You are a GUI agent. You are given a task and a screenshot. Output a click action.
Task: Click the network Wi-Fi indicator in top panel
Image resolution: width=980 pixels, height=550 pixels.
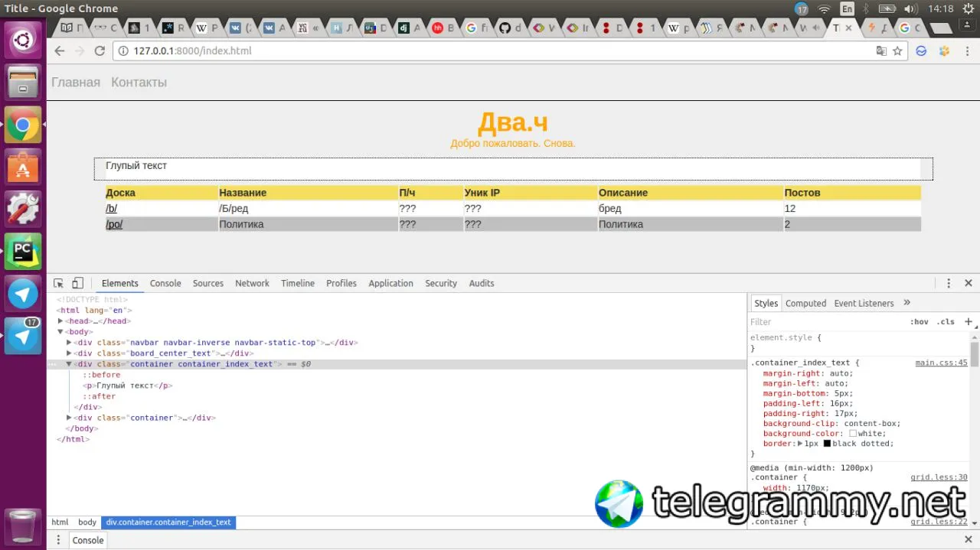825,8
